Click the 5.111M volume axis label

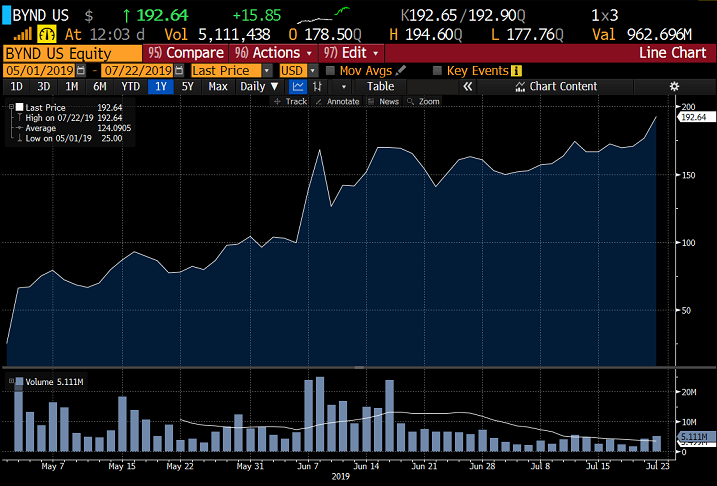(694, 437)
